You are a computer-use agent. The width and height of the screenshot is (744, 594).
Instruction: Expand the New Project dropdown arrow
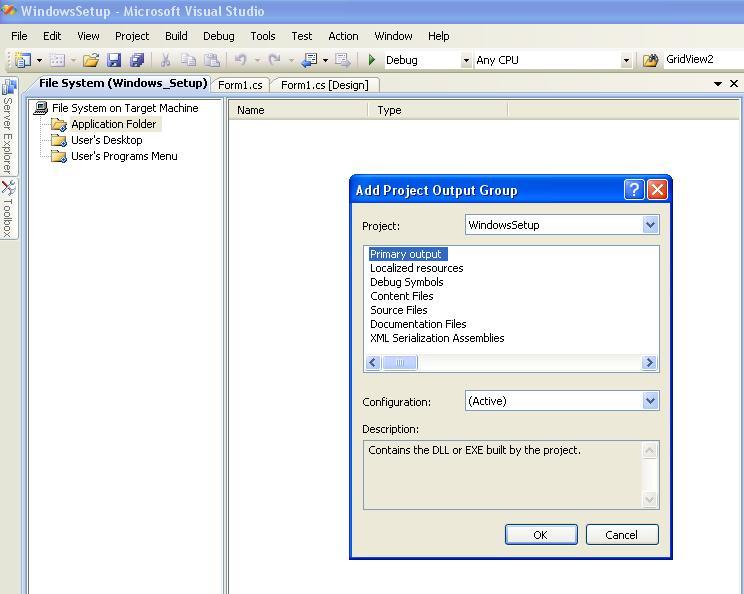(x=39, y=60)
